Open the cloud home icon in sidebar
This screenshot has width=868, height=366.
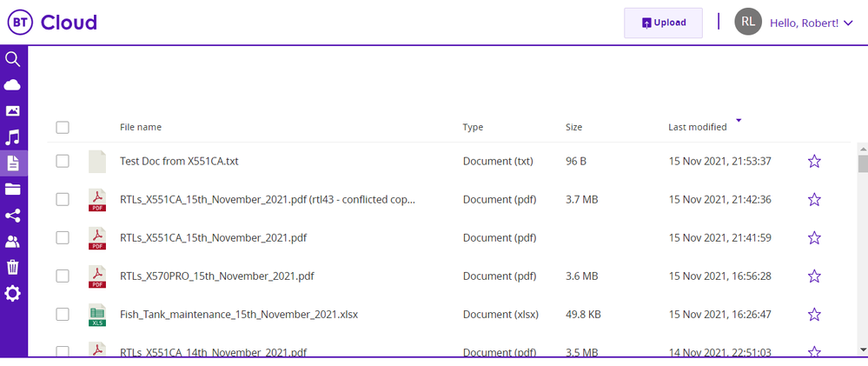click(x=13, y=84)
